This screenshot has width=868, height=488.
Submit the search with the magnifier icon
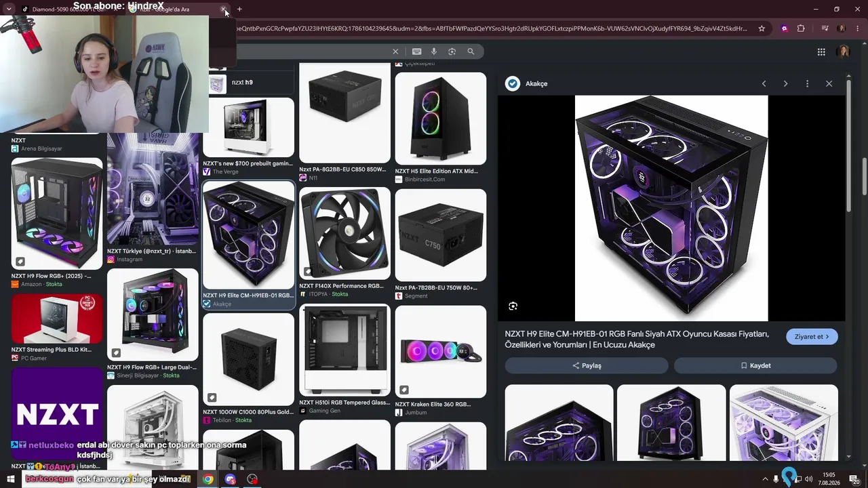[x=471, y=52]
